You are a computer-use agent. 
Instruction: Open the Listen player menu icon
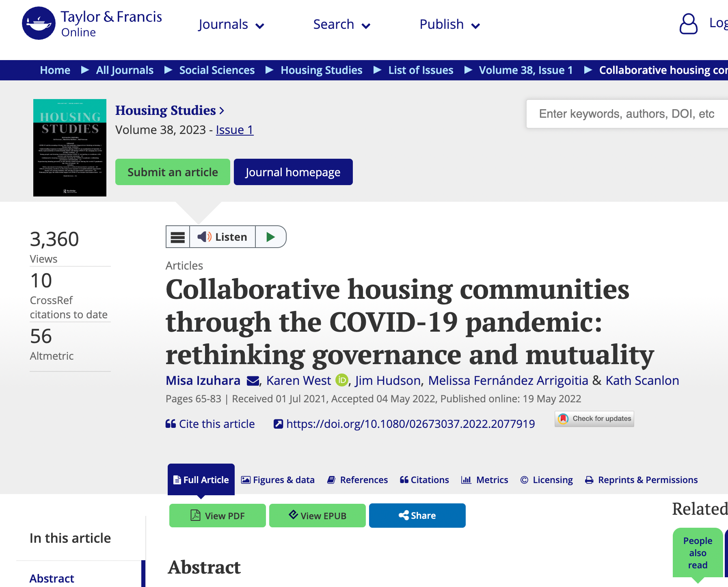pyautogui.click(x=178, y=237)
